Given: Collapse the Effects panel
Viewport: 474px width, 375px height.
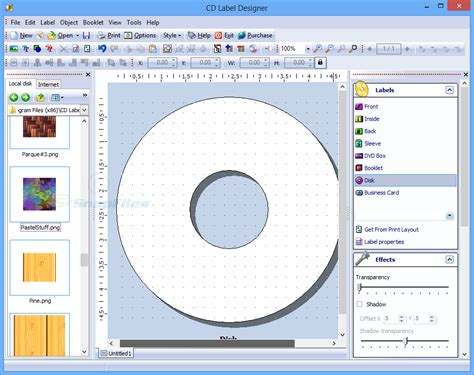Looking at the screenshot, I should 449,259.
